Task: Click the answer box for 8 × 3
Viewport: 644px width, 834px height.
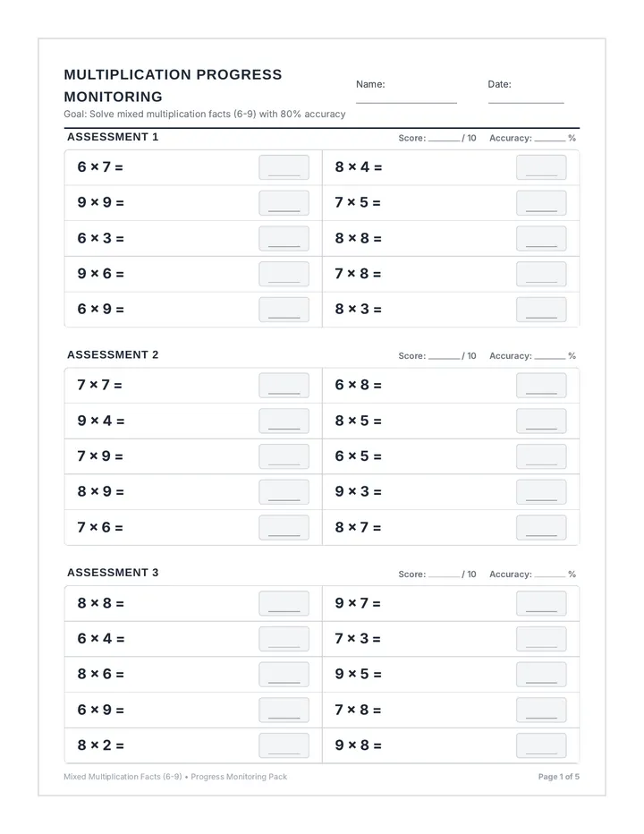Action: [541, 310]
